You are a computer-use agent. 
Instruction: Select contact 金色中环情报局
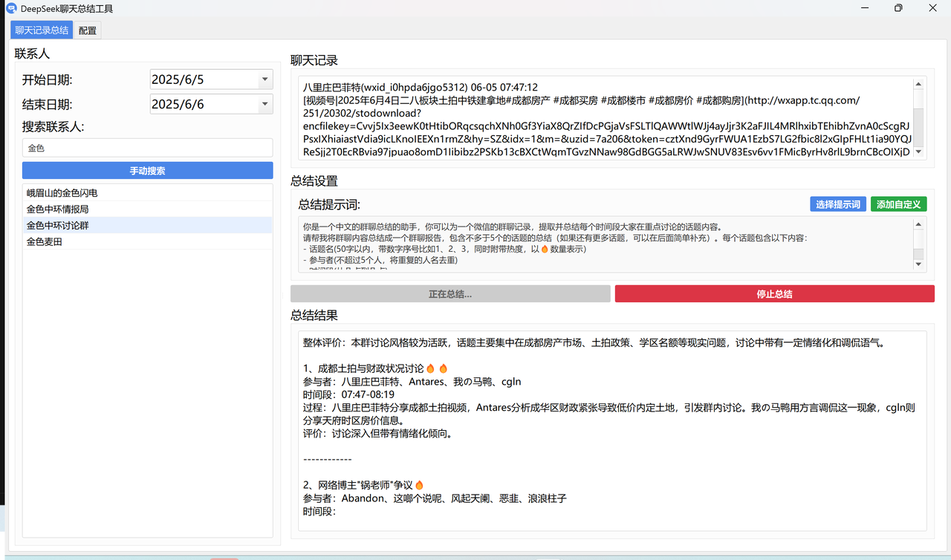147,209
